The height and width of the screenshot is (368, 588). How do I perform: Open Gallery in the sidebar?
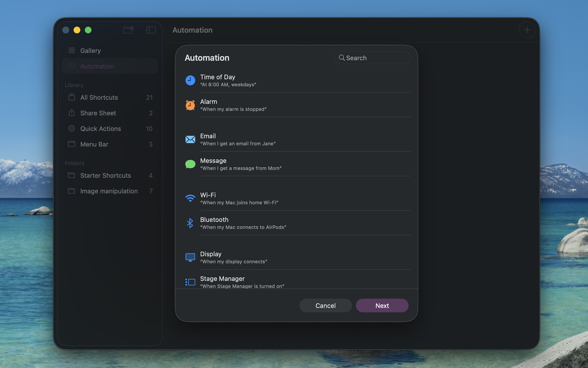pos(110,51)
